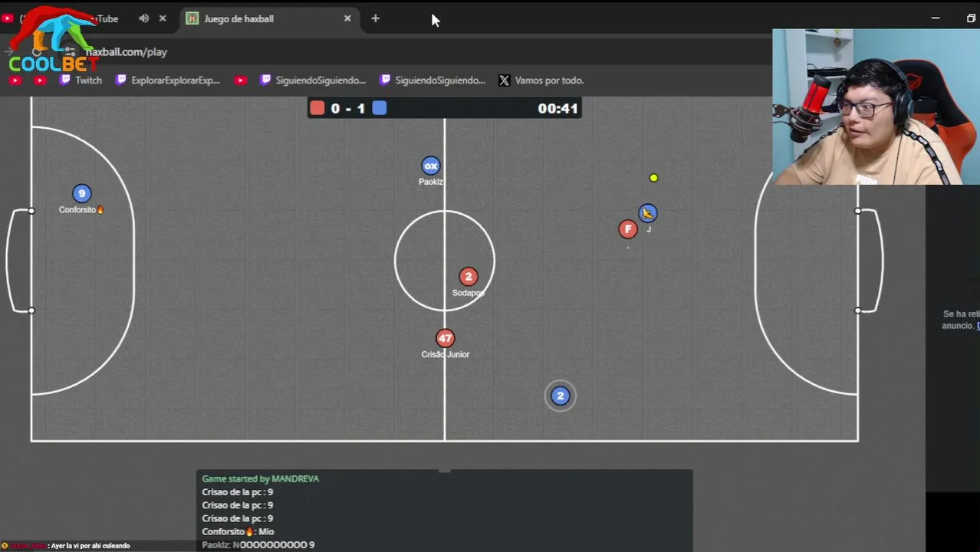Viewport: 980px width, 552px height.
Task: Open a new browser tab
Action: pos(375,18)
